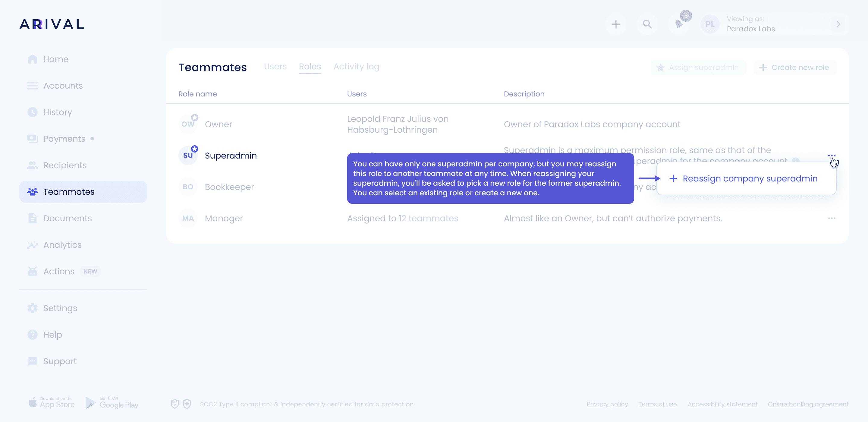Open Settings in sidebar

52,308
